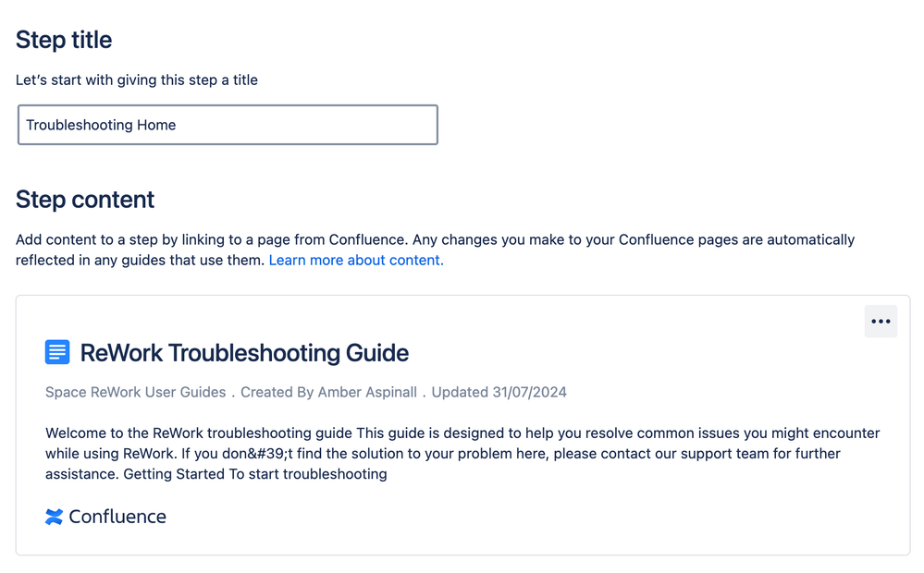Open the three-dot more options menu
Screen dimensions: 924x573
pos(881,321)
